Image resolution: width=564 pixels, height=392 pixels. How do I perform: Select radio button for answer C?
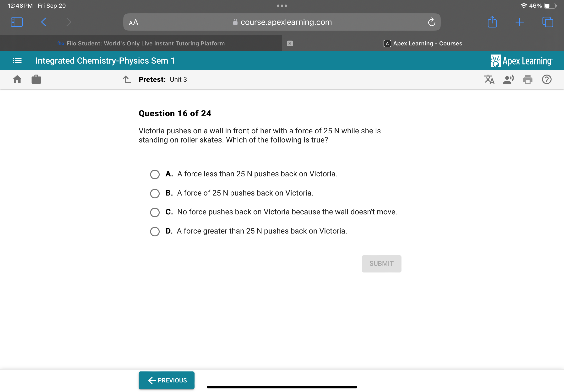(x=155, y=212)
